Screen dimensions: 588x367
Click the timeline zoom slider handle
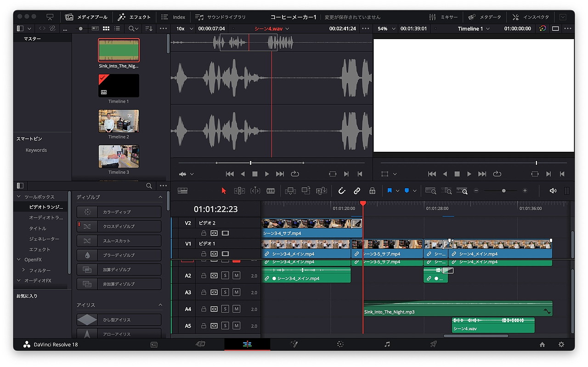pos(503,191)
